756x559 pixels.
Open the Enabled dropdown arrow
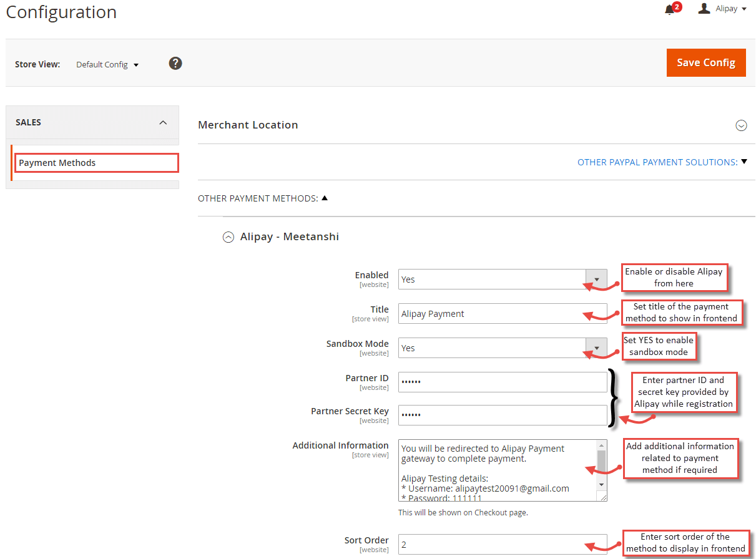pos(596,279)
